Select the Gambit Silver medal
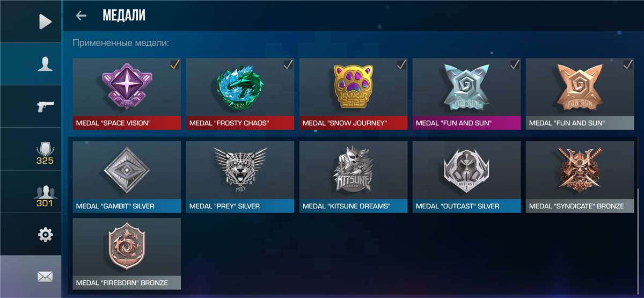The width and height of the screenshot is (644, 298). click(127, 177)
